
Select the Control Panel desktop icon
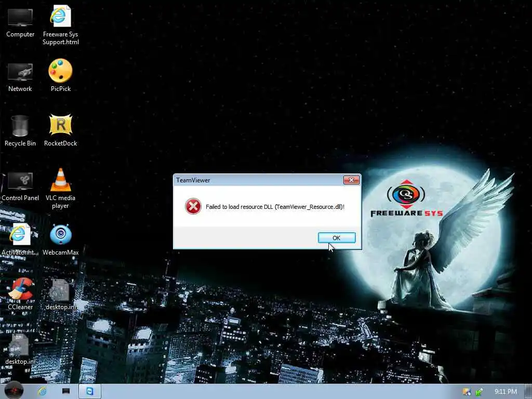[20, 187]
